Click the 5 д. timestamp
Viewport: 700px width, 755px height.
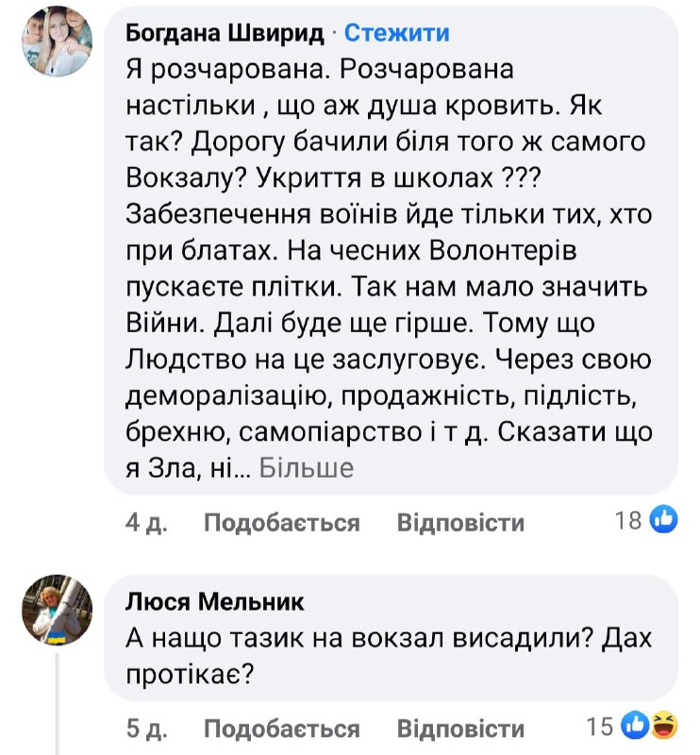pyautogui.click(x=146, y=729)
